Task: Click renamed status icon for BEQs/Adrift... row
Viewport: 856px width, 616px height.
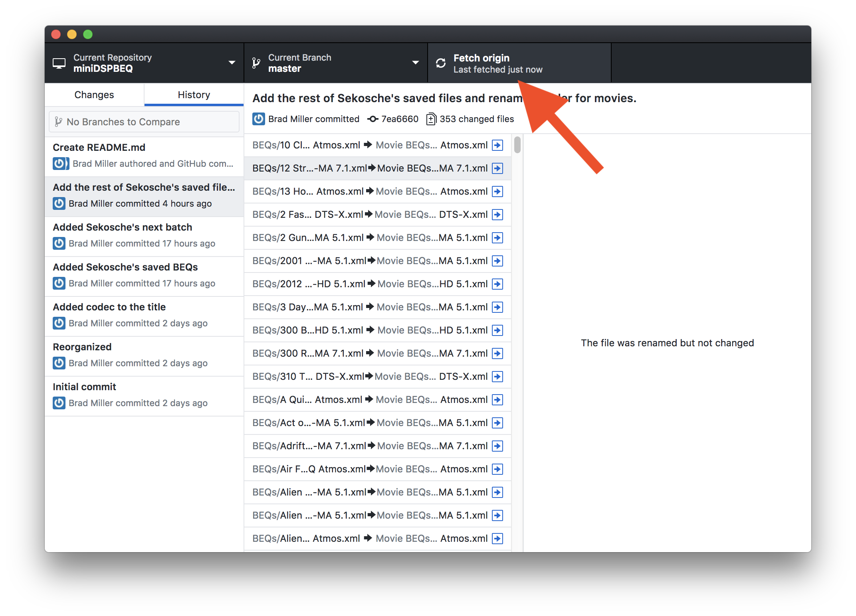Action: pyautogui.click(x=497, y=446)
